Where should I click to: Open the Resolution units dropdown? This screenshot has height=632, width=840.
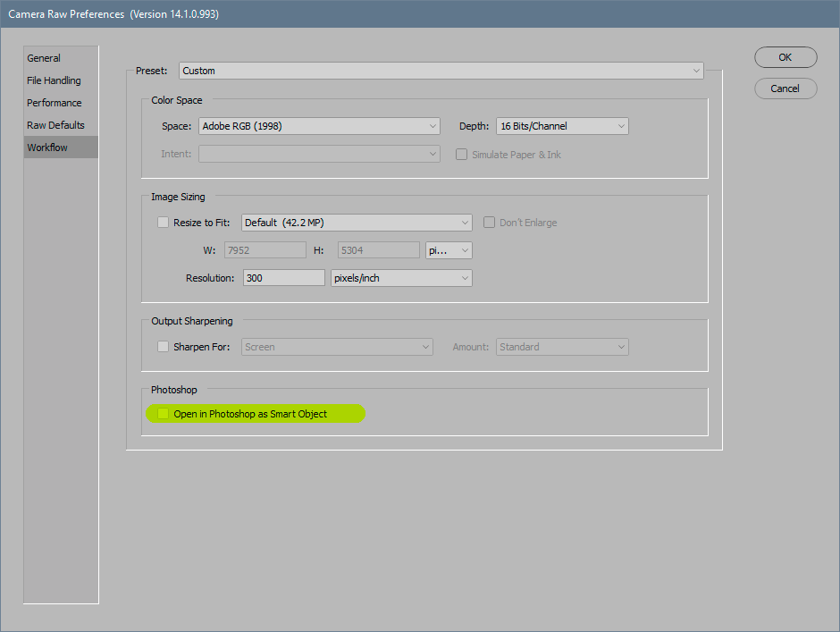400,277
